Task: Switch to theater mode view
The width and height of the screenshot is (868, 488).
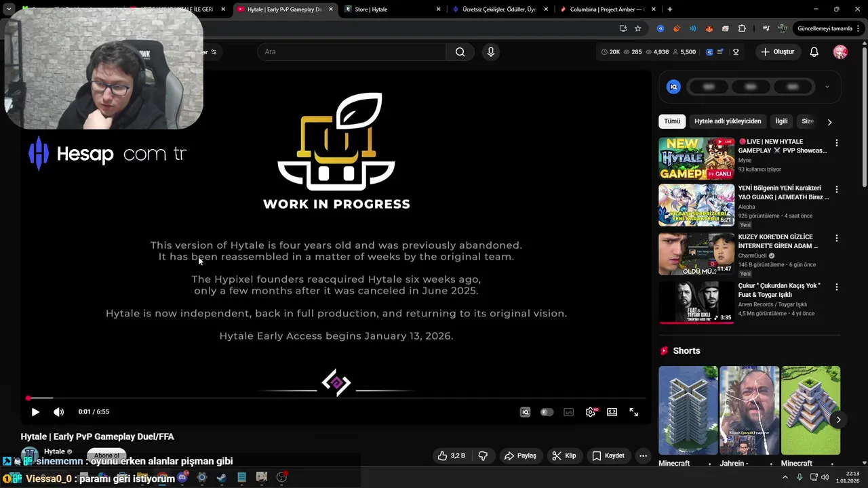Action: click(612, 412)
